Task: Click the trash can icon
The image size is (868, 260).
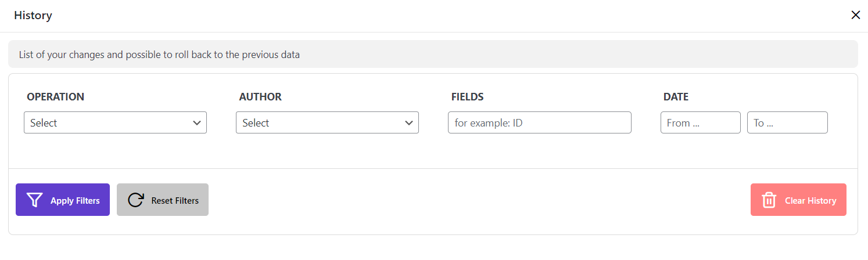Action: (769, 200)
